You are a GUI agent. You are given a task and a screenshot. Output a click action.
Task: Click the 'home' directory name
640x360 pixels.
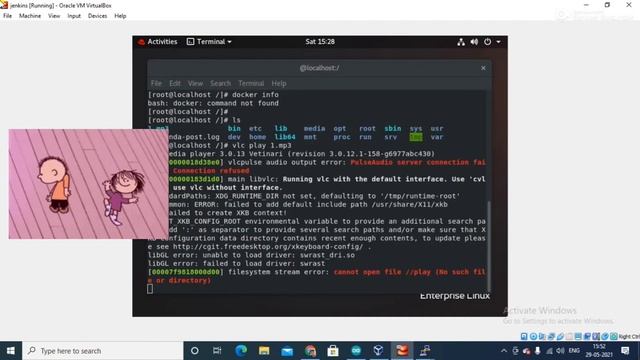pos(257,137)
